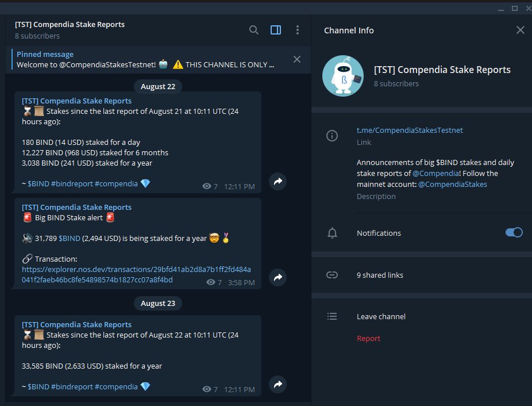Click the red Report option
The width and height of the screenshot is (532, 406).
click(368, 338)
